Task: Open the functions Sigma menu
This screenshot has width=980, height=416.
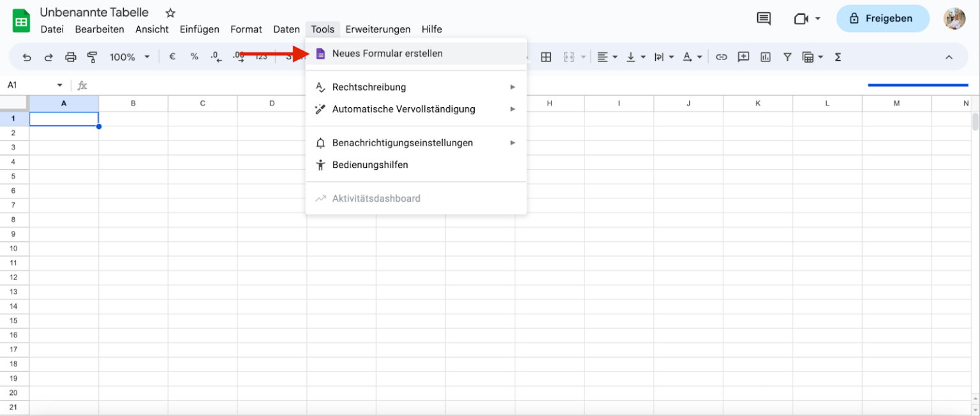Action: (837, 57)
